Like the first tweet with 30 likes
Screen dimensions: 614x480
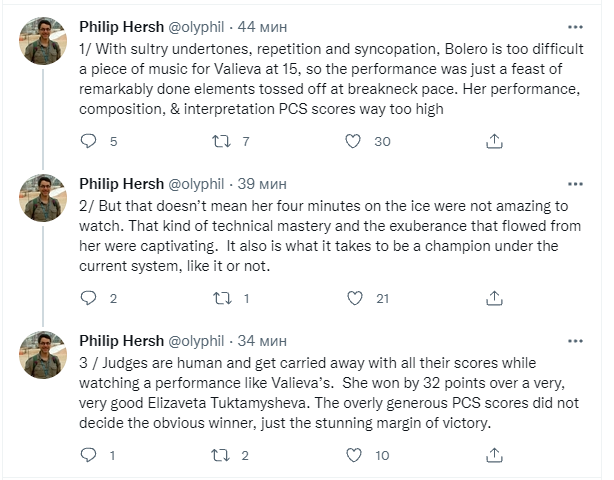(x=352, y=141)
